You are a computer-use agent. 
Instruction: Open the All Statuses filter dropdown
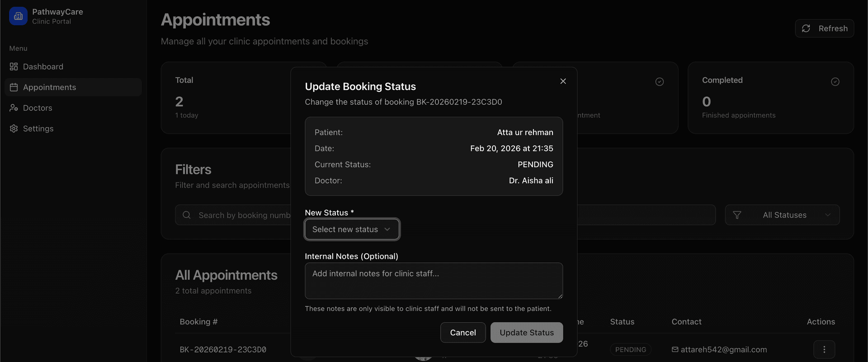tap(782, 215)
